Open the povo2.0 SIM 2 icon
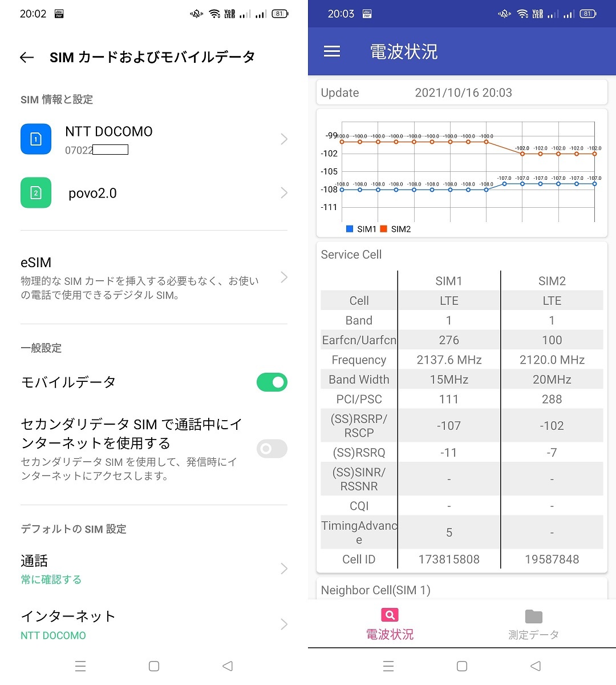 [x=36, y=193]
